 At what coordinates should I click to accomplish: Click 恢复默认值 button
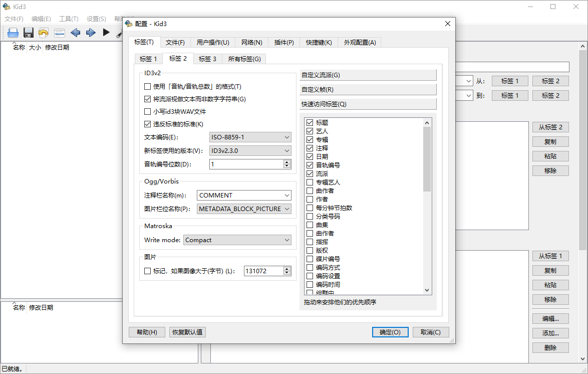[x=187, y=332]
